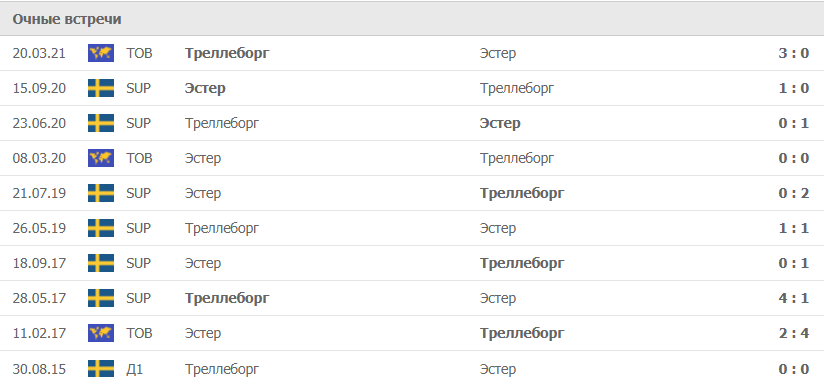Open the 0 : 2 score on 21.07.19
The image size is (824, 386).
click(x=794, y=193)
